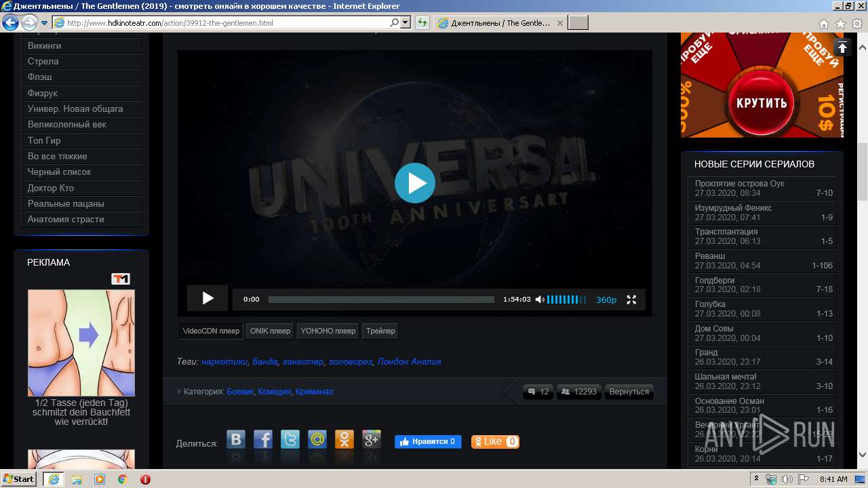Open Стрела in the sidebar list

coord(81,61)
